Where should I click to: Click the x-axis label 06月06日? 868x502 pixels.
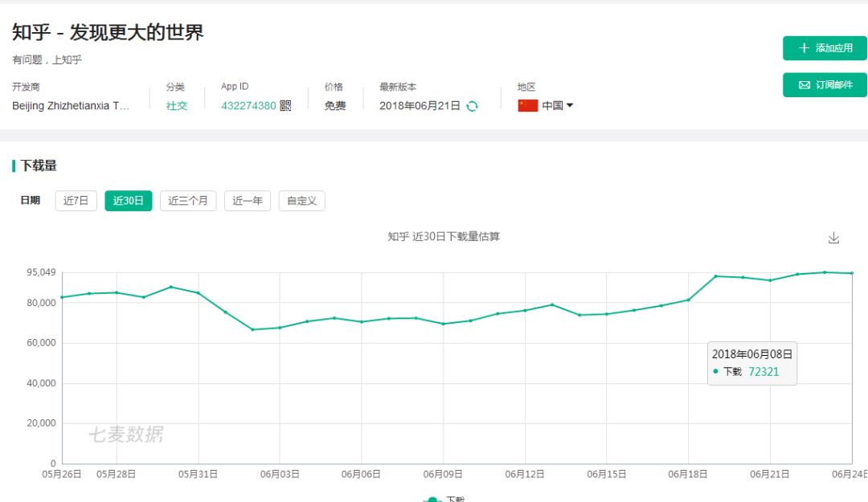[361, 475]
